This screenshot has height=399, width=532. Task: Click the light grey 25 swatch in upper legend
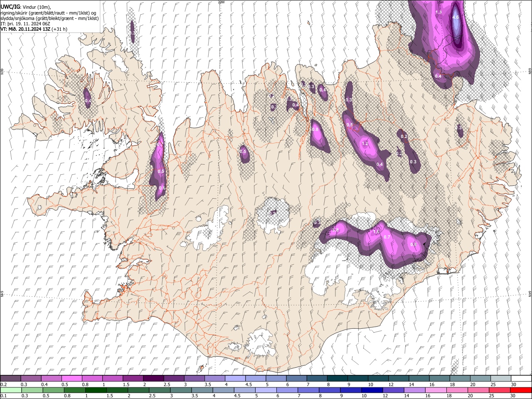[x=501, y=378]
